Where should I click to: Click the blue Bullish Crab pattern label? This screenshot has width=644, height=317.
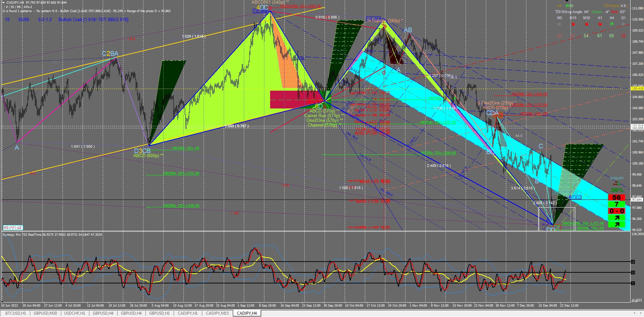(93, 20)
